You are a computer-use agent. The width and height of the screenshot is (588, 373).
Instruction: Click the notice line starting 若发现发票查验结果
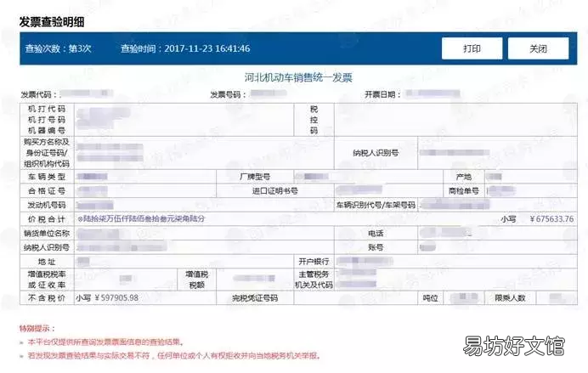pos(174,355)
